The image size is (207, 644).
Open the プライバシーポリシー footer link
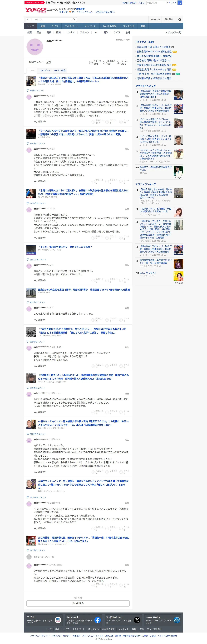pyautogui.click(x=40, y=636)
